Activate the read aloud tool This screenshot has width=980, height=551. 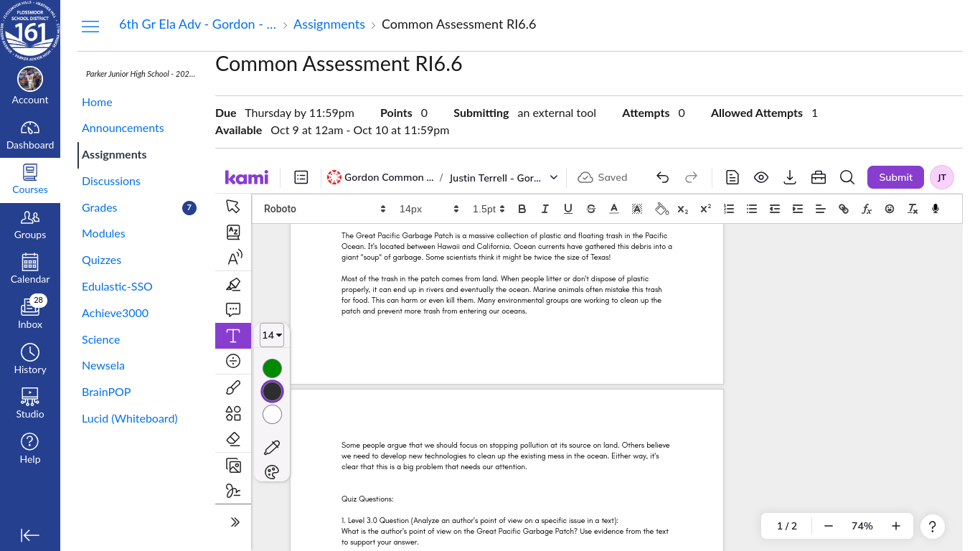point(233,258)
